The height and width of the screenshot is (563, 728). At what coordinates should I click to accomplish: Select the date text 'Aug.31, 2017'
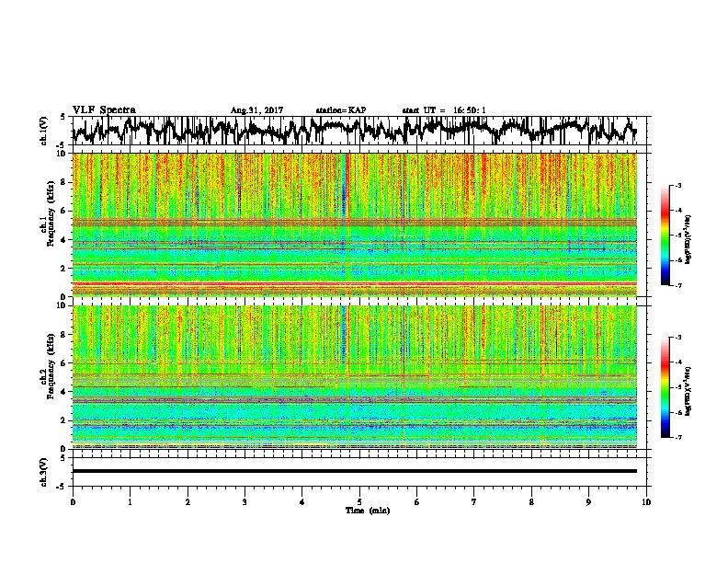click(x=256, y=110)
